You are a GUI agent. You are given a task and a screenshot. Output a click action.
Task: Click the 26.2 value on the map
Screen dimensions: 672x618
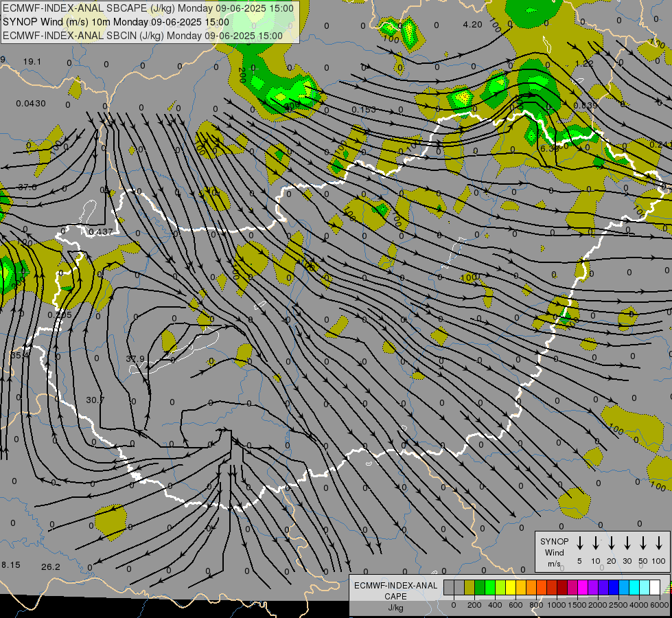51,567
